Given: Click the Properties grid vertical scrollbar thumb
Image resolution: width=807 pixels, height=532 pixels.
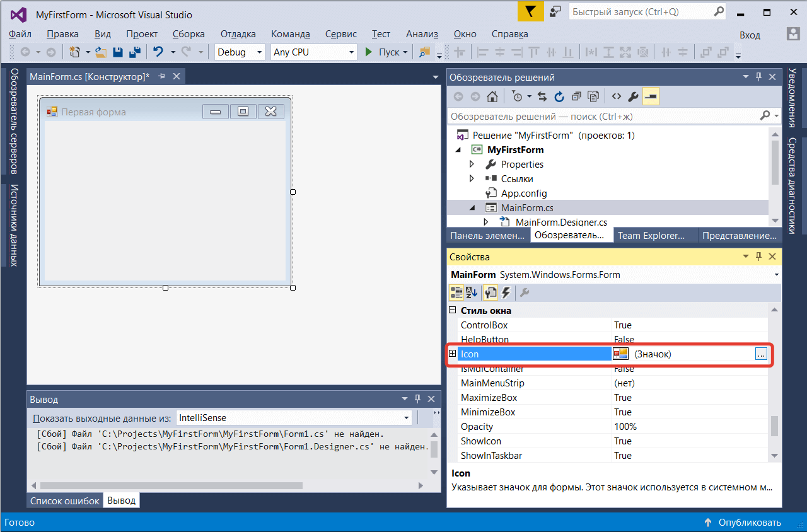Looking at the screenshot, I should [x=775, y=425].
